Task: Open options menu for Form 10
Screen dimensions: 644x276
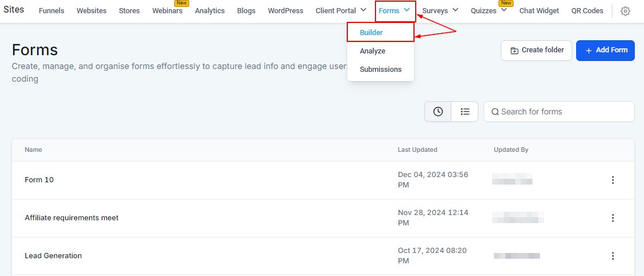Action: click(613, 180)
